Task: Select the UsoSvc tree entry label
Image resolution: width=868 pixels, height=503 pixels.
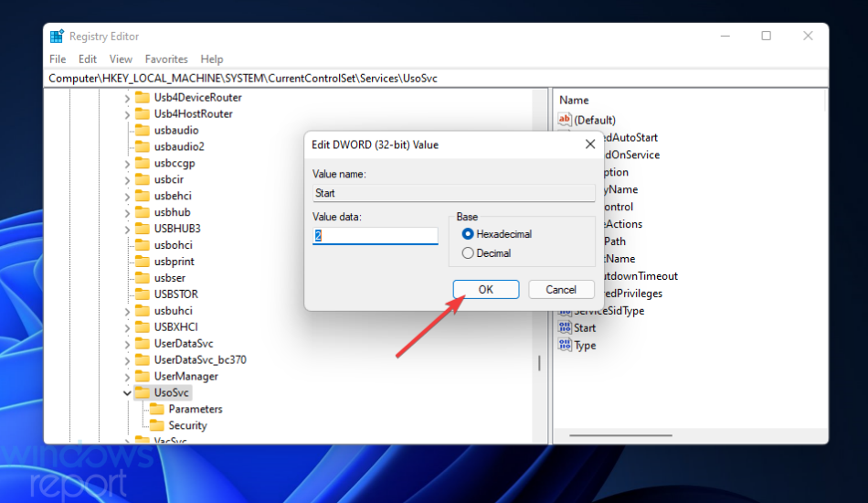Action: coord(172,392)
